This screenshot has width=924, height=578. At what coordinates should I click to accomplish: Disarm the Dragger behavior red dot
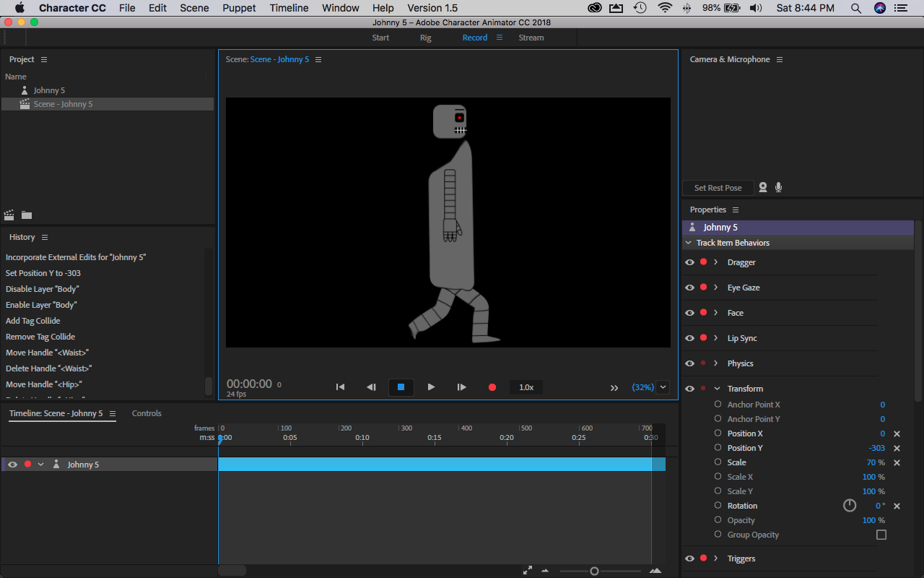coord(703,262)
